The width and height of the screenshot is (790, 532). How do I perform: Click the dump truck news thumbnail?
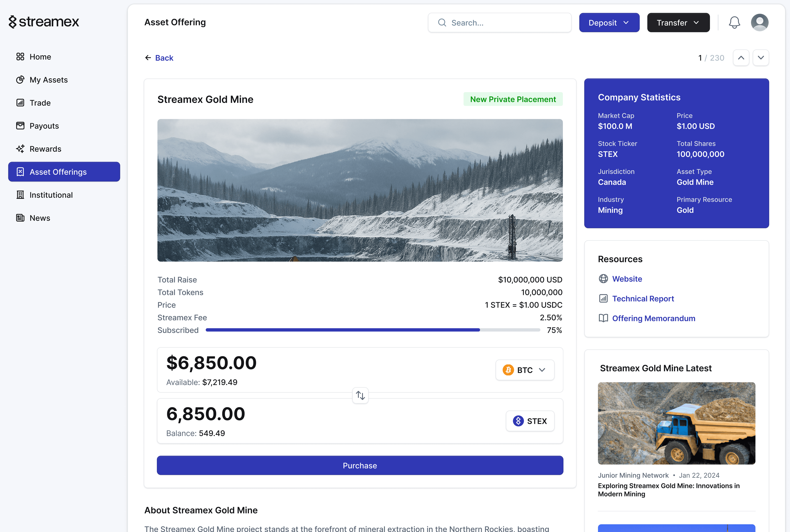[x=677, y=423]
